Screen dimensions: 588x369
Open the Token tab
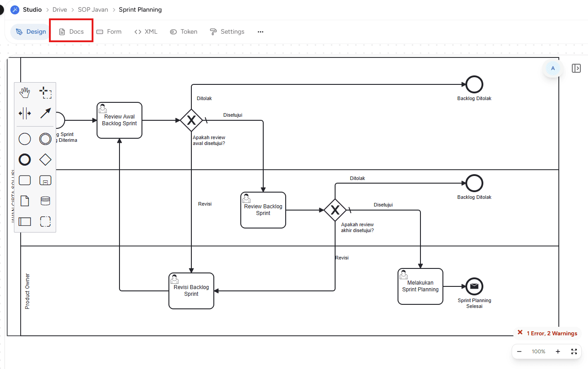[x=184, y=32]
